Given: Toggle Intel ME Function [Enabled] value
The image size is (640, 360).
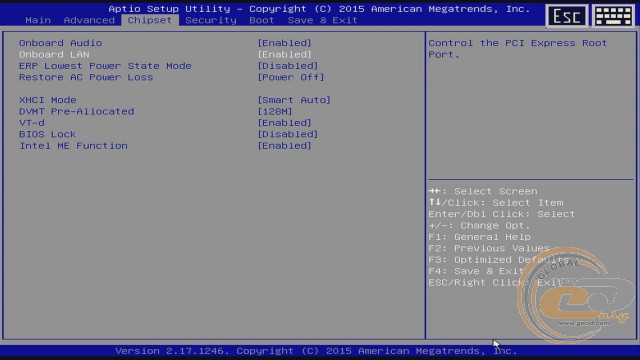Looking at the screenshot, I should point(284,146).
